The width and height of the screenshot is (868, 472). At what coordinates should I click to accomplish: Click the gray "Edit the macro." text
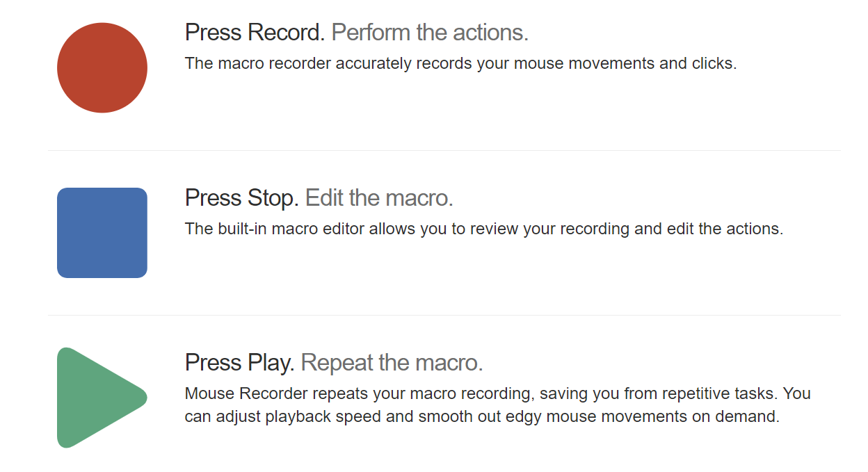pos(379,198)
